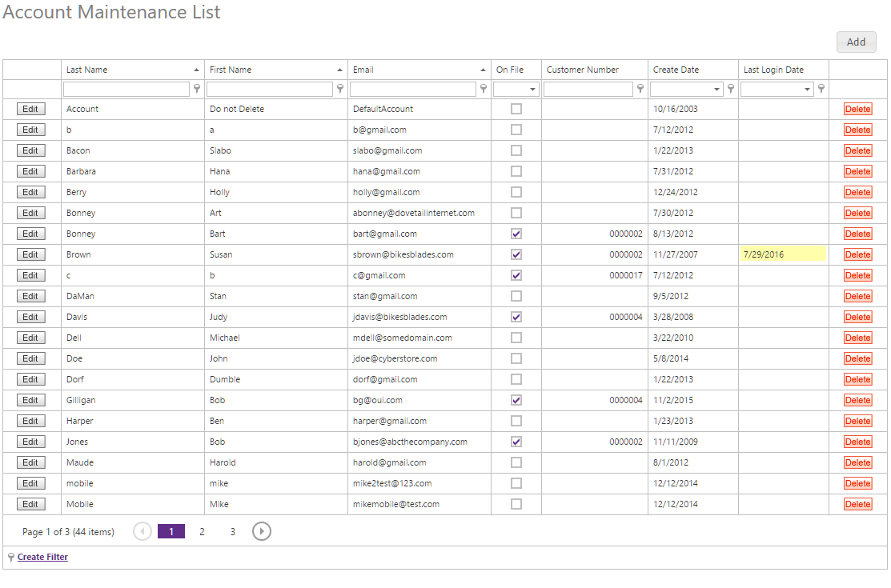Open the Create Filter link
891x588 pixels.
pos(42,557)
